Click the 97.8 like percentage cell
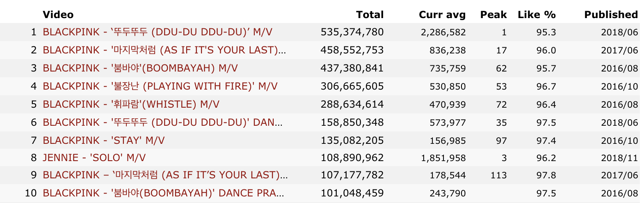 tap(546, 175)
